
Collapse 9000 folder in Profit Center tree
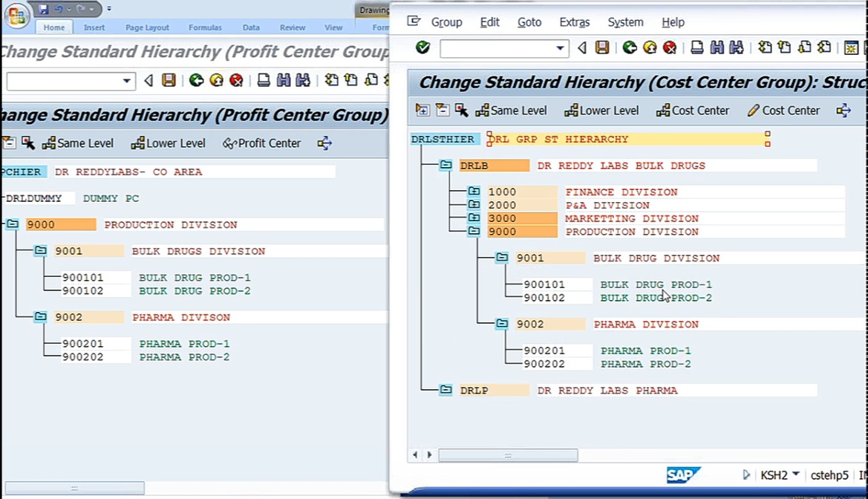pyautogui.click(x=12, y=224)
